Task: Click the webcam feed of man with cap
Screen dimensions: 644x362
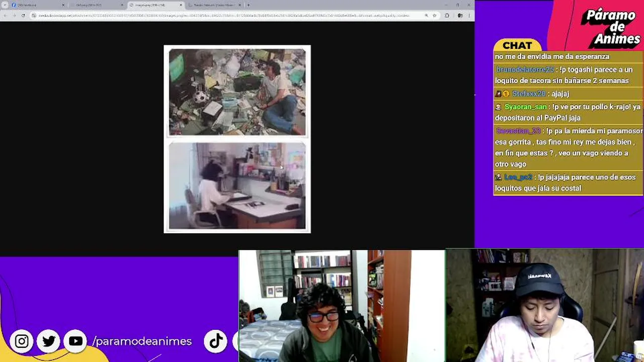Action: (x=545, y=306)
